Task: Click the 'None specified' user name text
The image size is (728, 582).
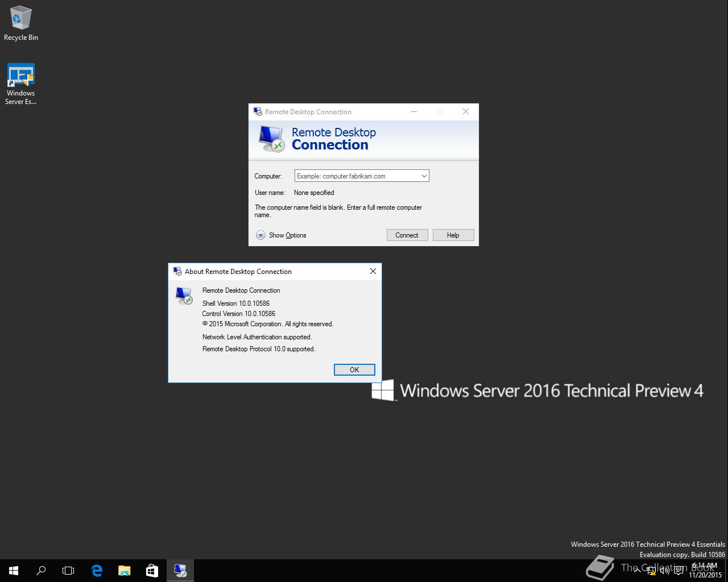Action: tap(314, 193)
